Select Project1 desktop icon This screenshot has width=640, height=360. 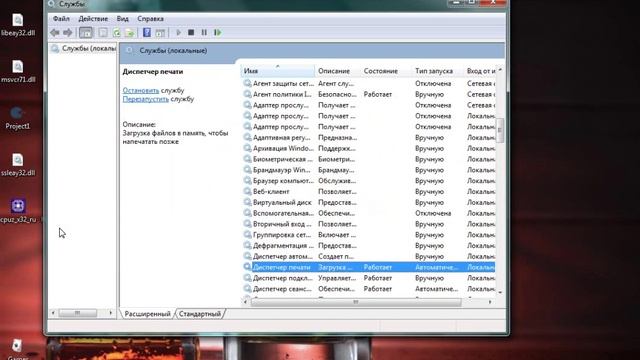point(18,118)
